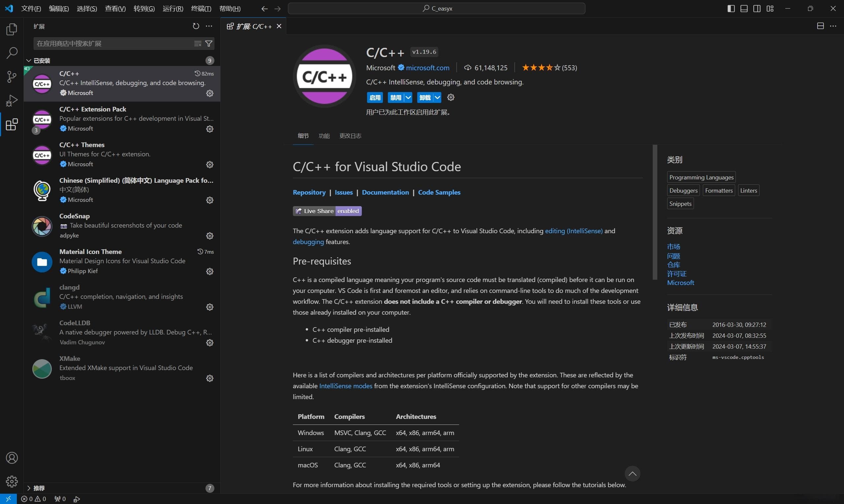Close the 扩展 C/C++ editor tab
Viewport: 844px width, 504px height.
pos(279,26)
